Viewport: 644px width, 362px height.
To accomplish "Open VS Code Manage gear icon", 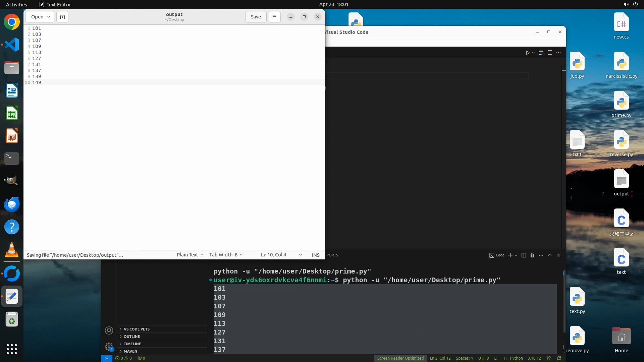I will 109,346.
